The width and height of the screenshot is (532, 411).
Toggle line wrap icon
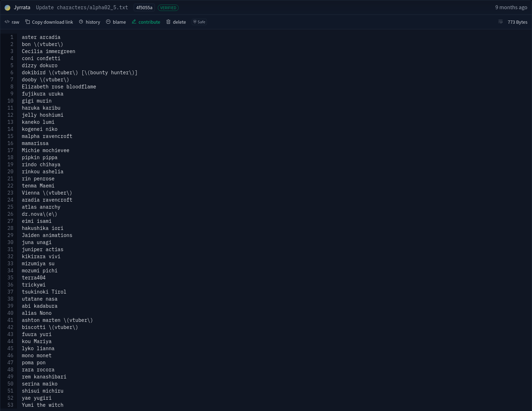(501, 22)
